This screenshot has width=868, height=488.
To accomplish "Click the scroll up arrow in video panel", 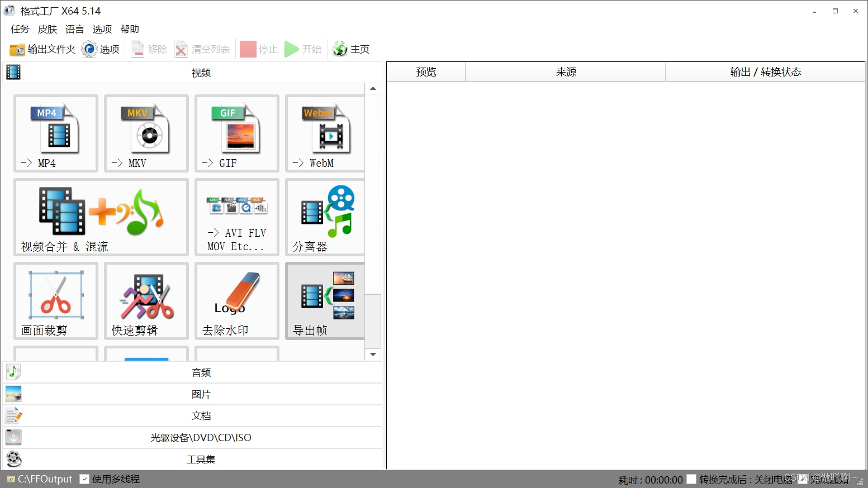I will click(373, 89).
